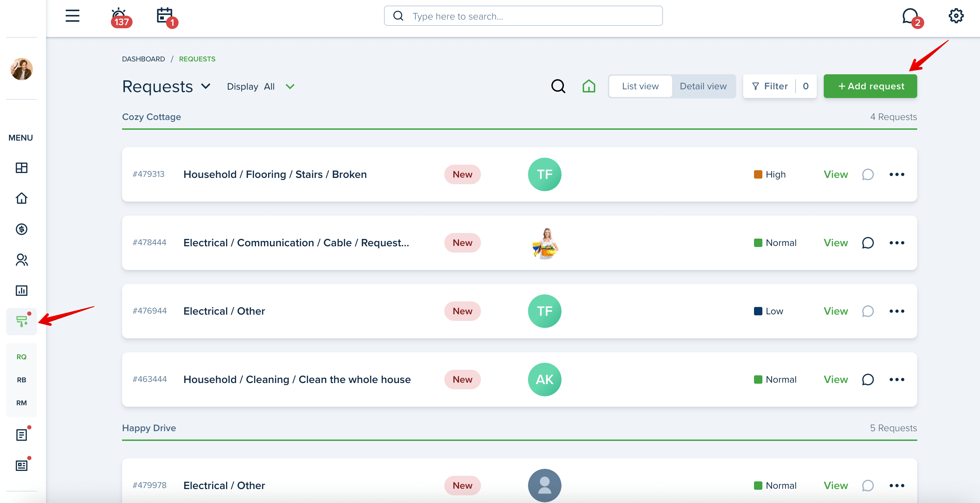Expand the Display All dropdown chevron
The width and height of the screenshot is (980, 503).
pyautogui.click(x=290, y=87)
